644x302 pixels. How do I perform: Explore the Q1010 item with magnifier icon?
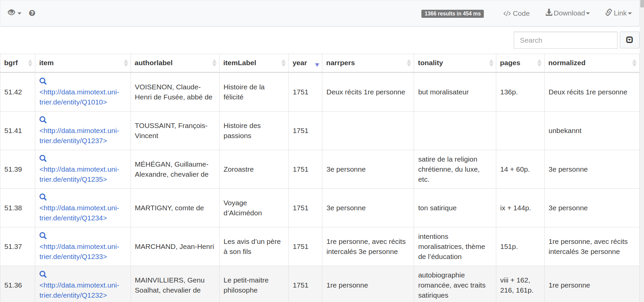click(43, 81)
